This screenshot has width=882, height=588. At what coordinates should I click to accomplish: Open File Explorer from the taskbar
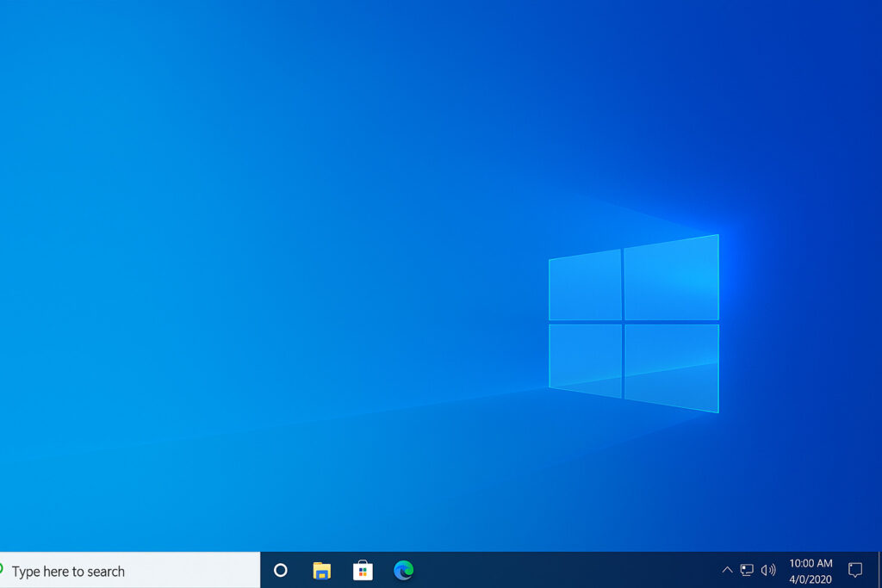tap(321, 570)
